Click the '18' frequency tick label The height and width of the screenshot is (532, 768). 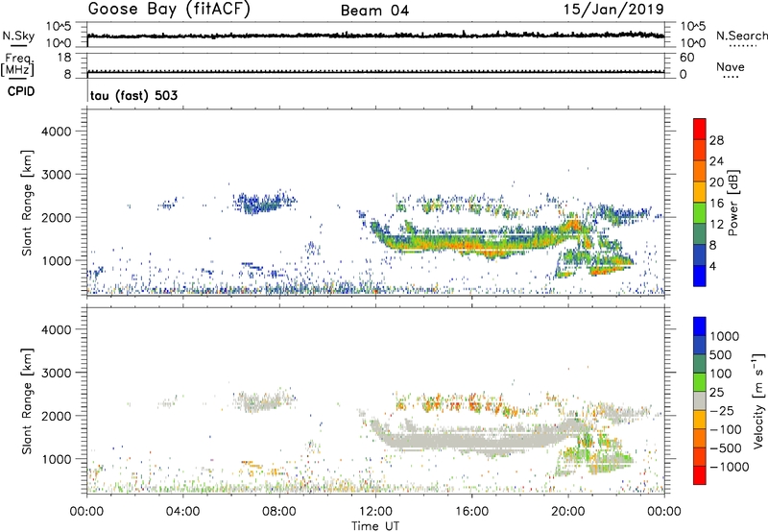(64, 58)
